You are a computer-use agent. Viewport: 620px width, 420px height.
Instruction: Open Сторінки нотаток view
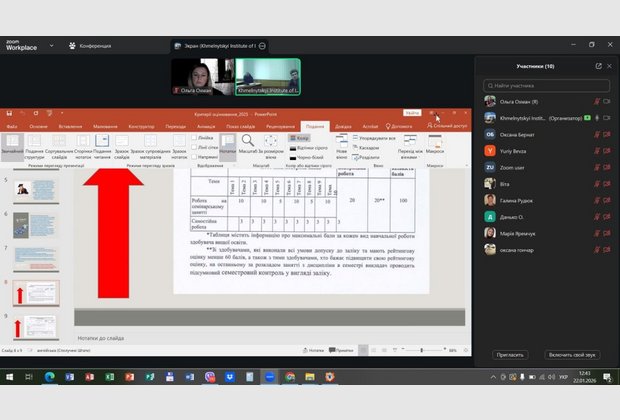(x=83, y=147)
